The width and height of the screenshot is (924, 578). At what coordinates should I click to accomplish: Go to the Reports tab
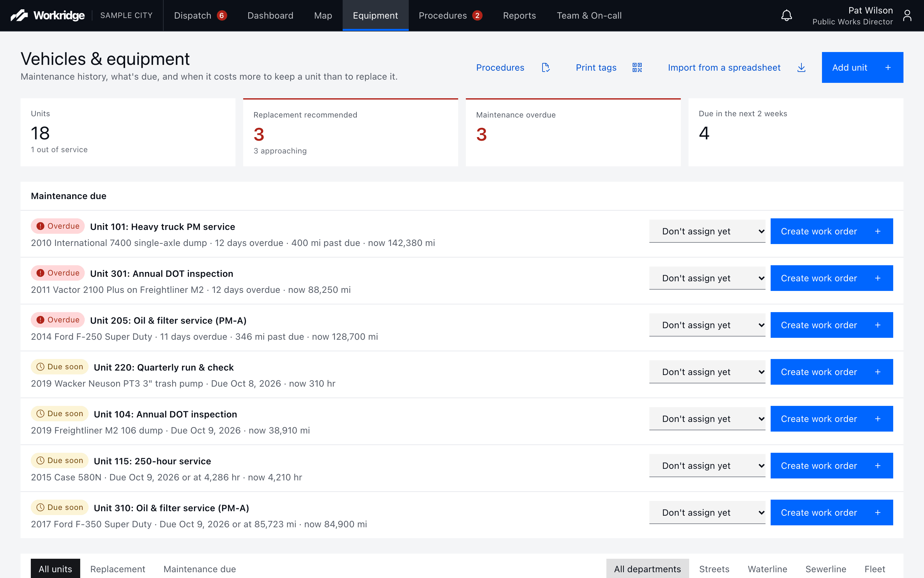(x=519, y=16)
